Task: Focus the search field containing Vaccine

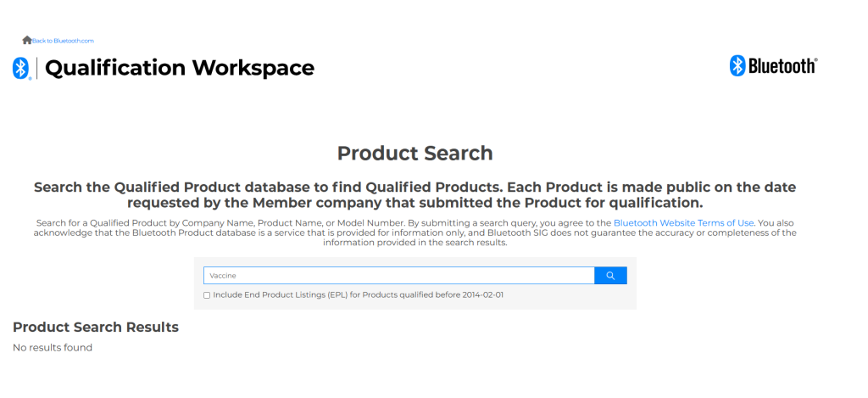Action: tap(399, 276)
